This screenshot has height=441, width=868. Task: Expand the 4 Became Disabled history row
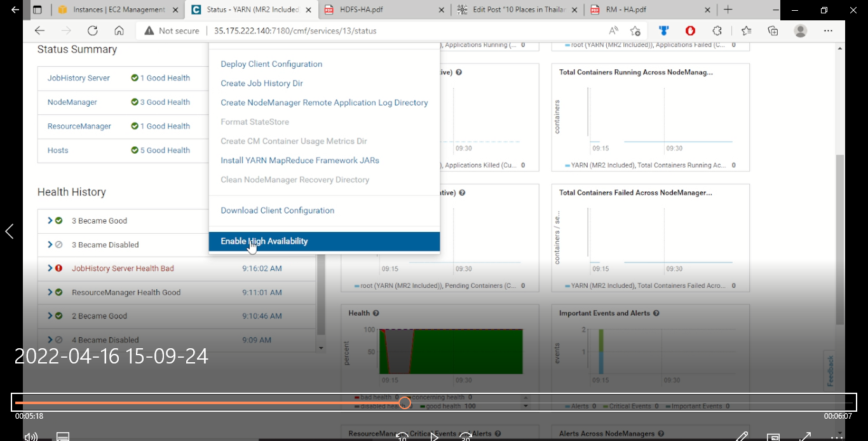pyautogui.click(x=50, y=340)
